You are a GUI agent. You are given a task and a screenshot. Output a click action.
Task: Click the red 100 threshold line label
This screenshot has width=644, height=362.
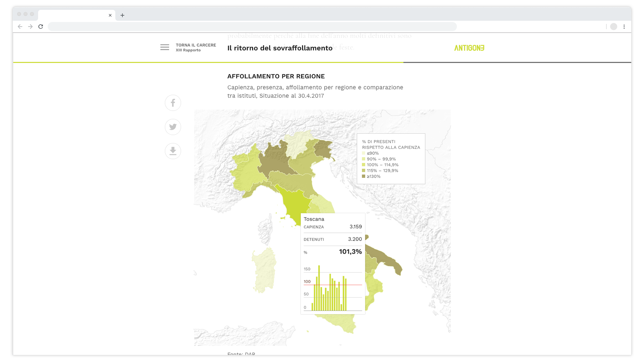[307, 282]
